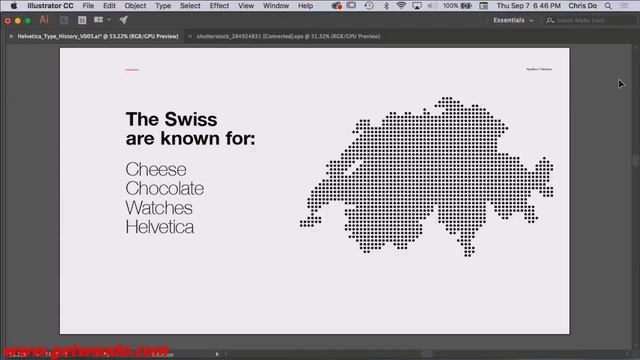Open the Help menu

click(x=305, y=6)
